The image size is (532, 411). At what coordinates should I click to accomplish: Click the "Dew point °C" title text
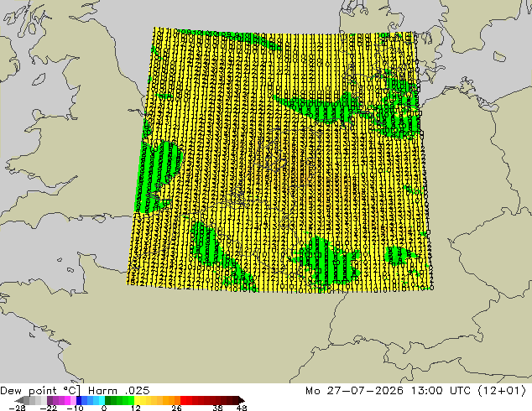tap(39, 391)
